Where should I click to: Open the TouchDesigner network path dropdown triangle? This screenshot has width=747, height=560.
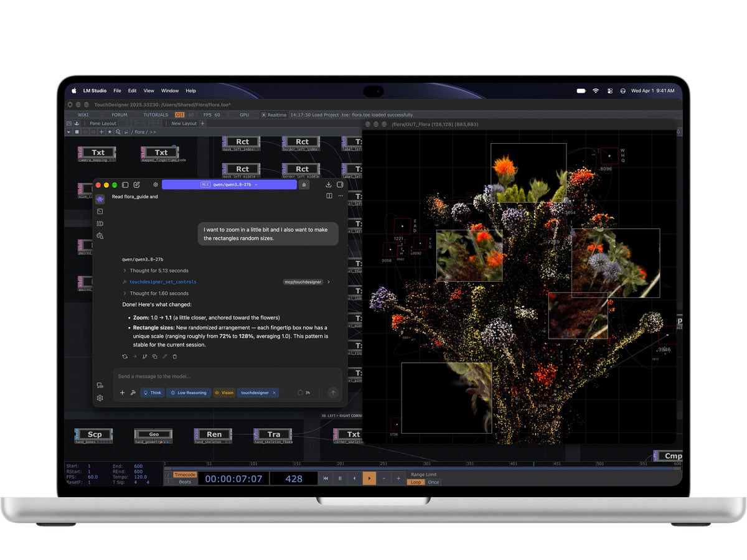pos(69,132)
